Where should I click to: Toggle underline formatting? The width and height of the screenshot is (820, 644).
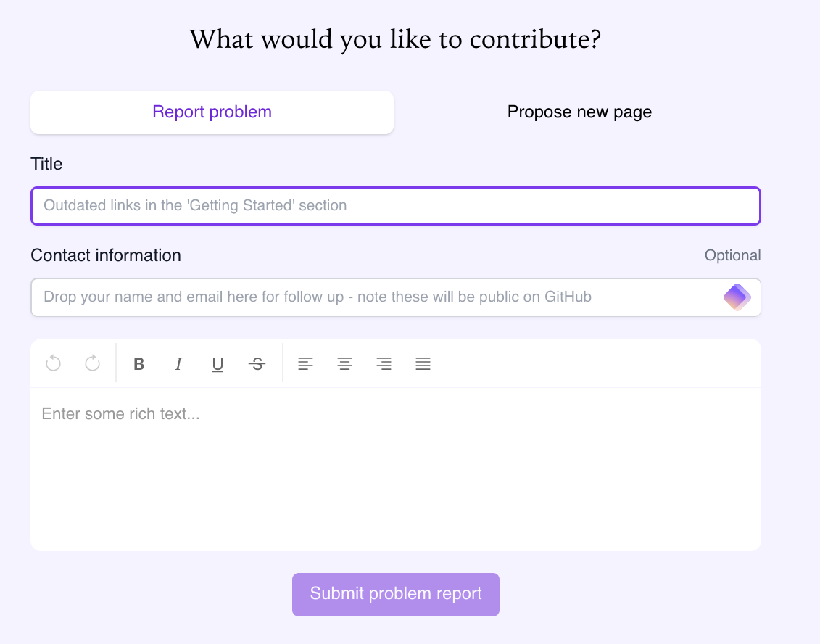[218, 364]
